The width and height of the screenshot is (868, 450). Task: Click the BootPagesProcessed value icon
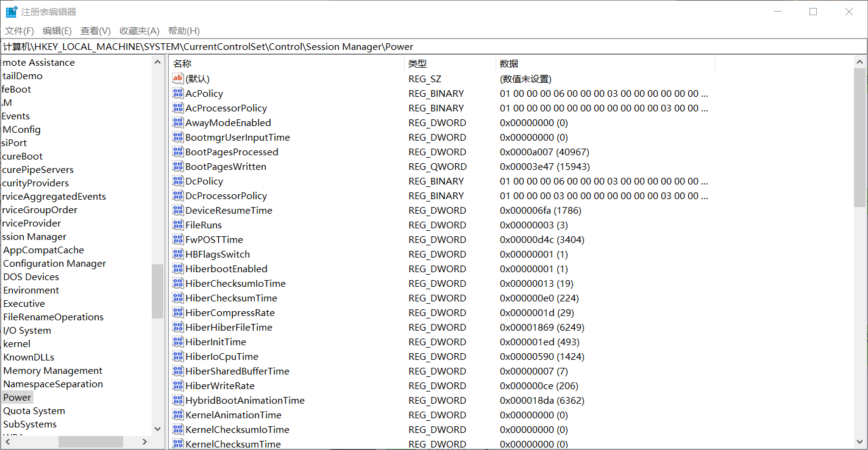178,152
